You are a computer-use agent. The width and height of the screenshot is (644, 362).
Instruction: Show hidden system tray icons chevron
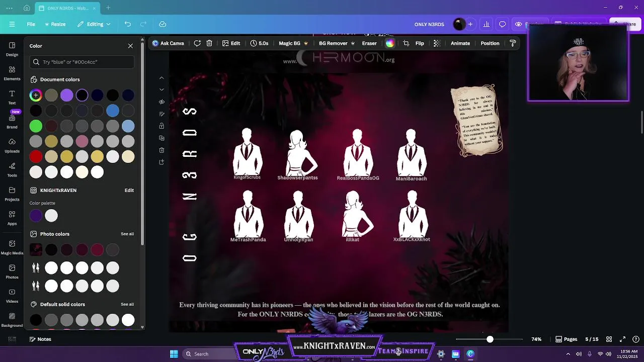[569, 354]
